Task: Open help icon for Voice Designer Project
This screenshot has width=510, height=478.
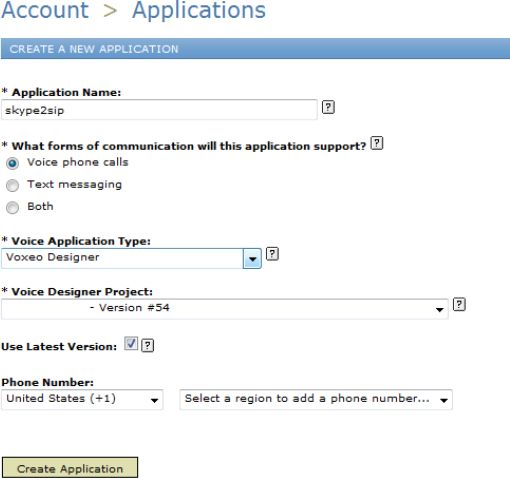Action: click(x=459, y=304)
